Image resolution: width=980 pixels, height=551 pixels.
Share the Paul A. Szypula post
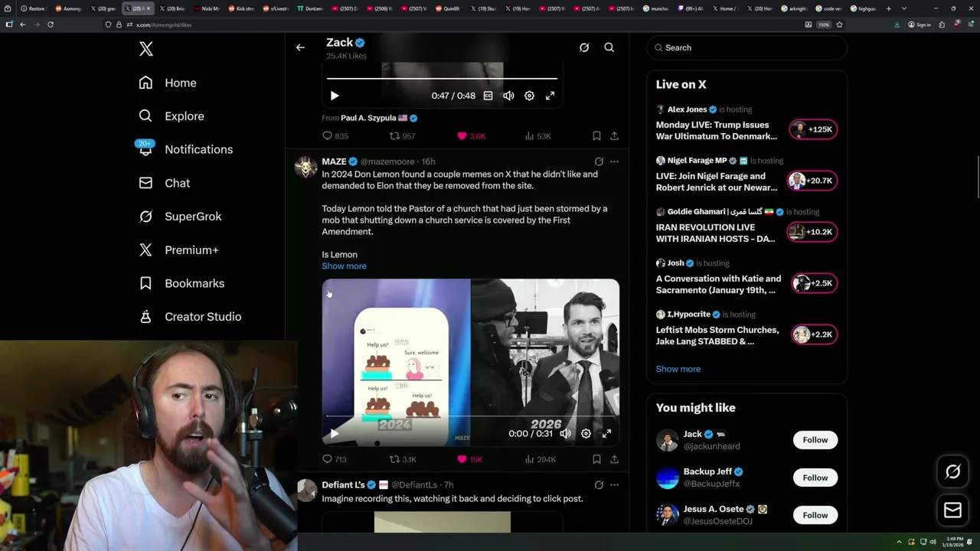click(x=614, y=136)
